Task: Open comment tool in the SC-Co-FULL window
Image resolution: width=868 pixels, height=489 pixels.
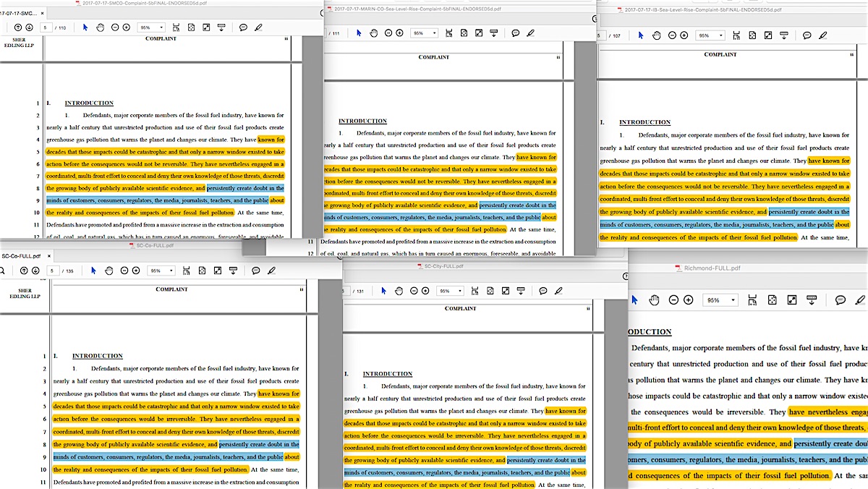Action: [255, 271]
